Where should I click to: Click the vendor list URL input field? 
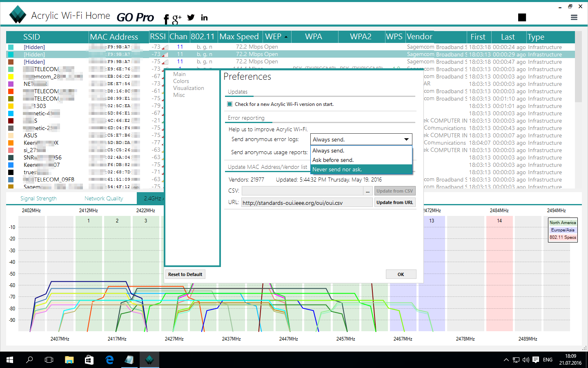click(x=306, y=202)
